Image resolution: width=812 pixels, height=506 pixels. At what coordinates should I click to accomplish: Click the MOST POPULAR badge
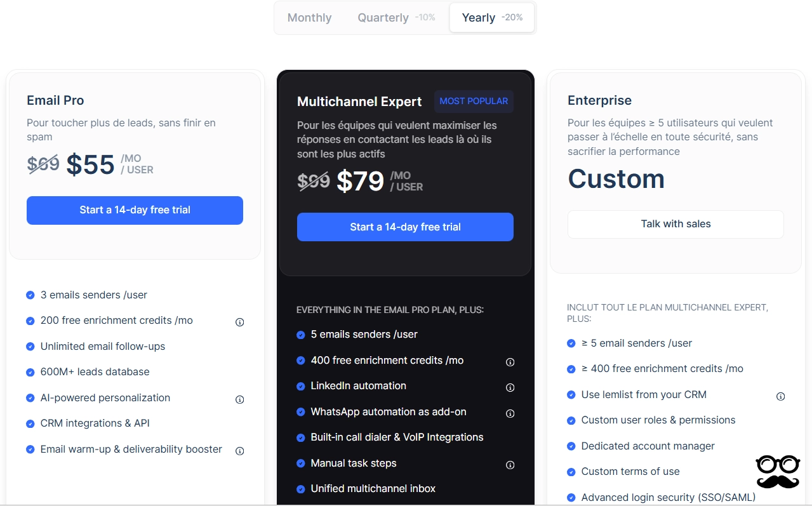pos(474,102)
